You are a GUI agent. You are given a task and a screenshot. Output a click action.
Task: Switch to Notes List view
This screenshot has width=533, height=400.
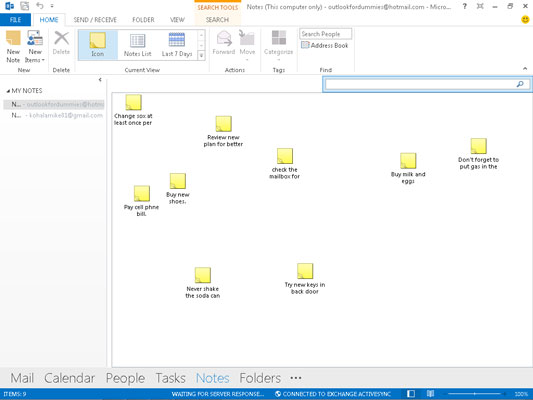(x=137, y=45)
